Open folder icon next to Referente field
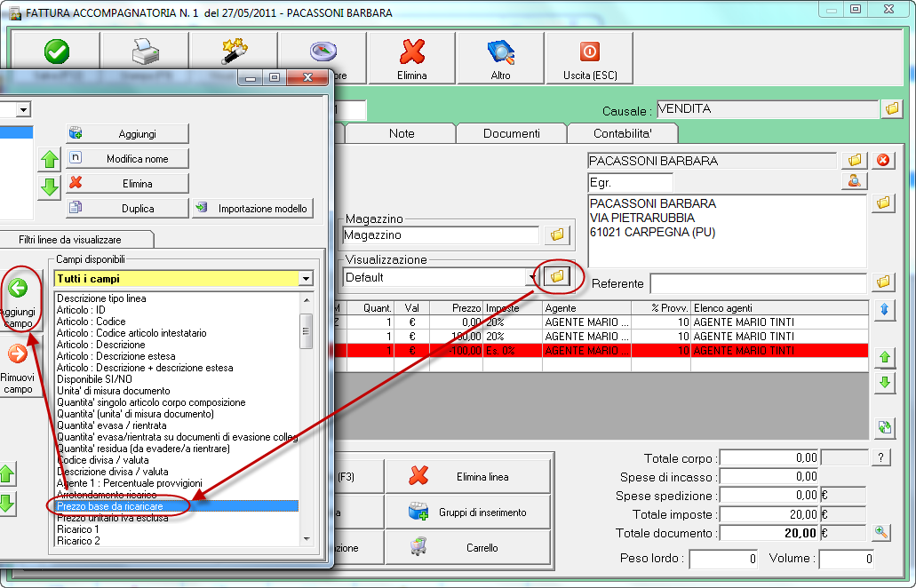This screenshot has height=588, width=916. tap(883, 282)
